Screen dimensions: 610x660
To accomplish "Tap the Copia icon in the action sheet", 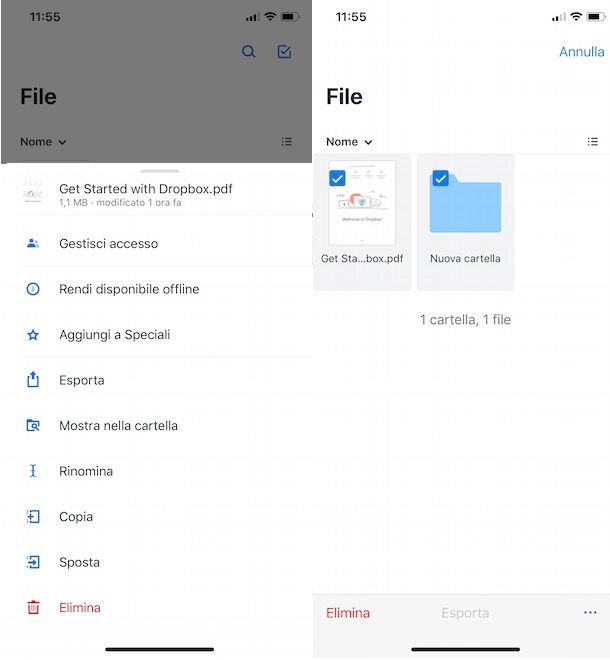I will 33,516.
